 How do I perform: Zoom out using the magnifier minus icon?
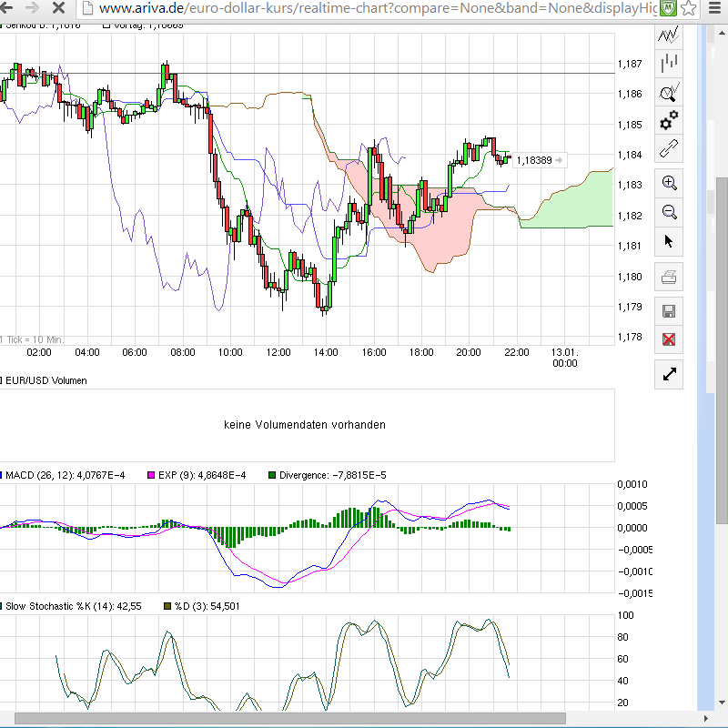669,212
